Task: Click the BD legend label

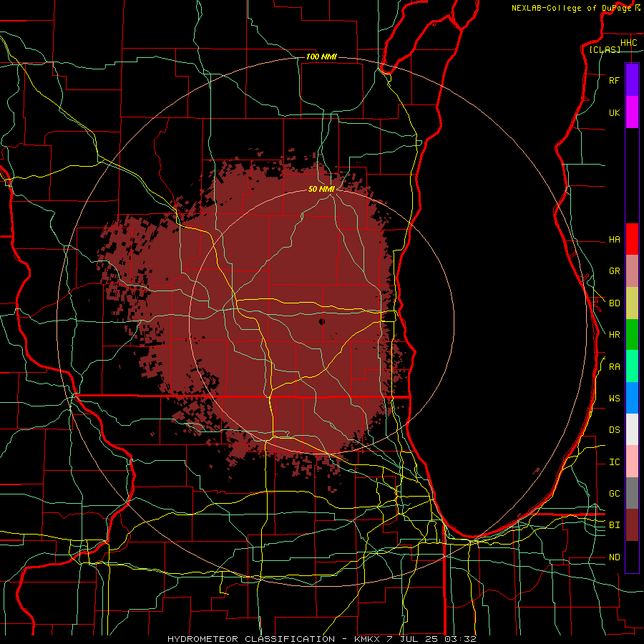Action: (614, 303)
